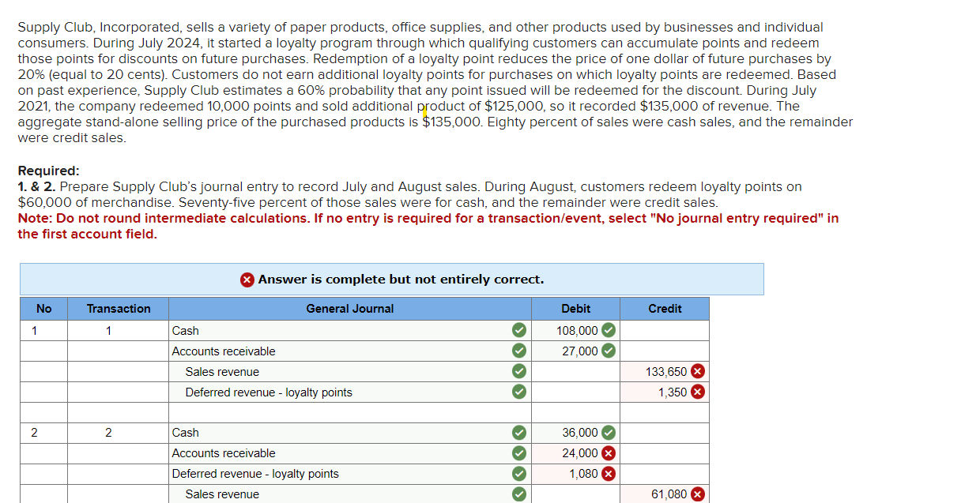Viewport: 980px width, 503px height.
Task: Click the red X next to debit 24,000
Action: pos(609,452)
